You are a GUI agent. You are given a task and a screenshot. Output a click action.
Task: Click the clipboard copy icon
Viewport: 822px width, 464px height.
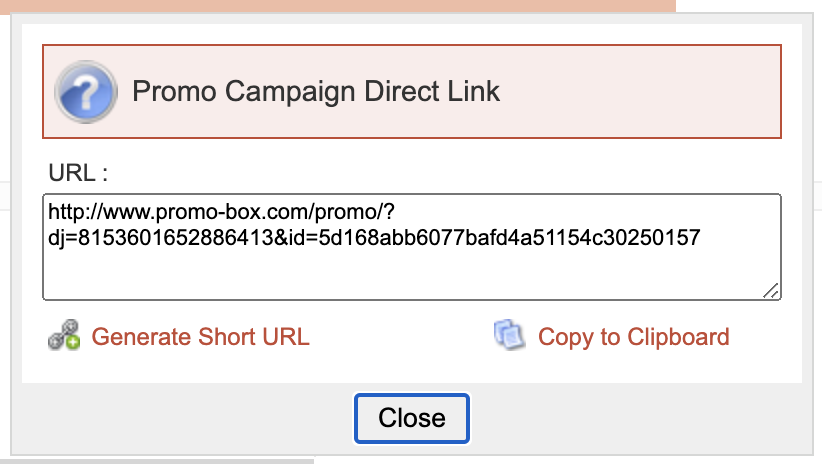pos(509,336)
